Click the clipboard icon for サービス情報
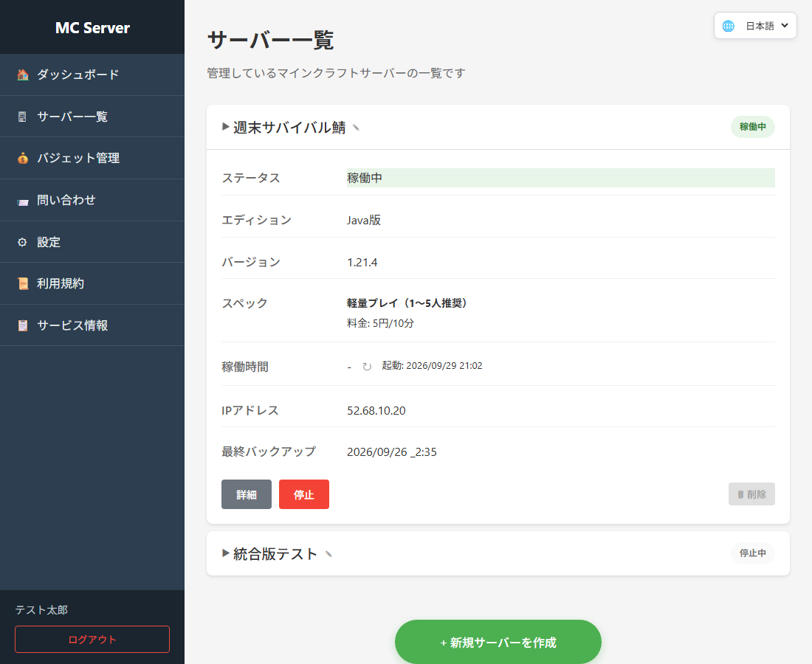This screenshot has width=812, height=664. (23, 325)
